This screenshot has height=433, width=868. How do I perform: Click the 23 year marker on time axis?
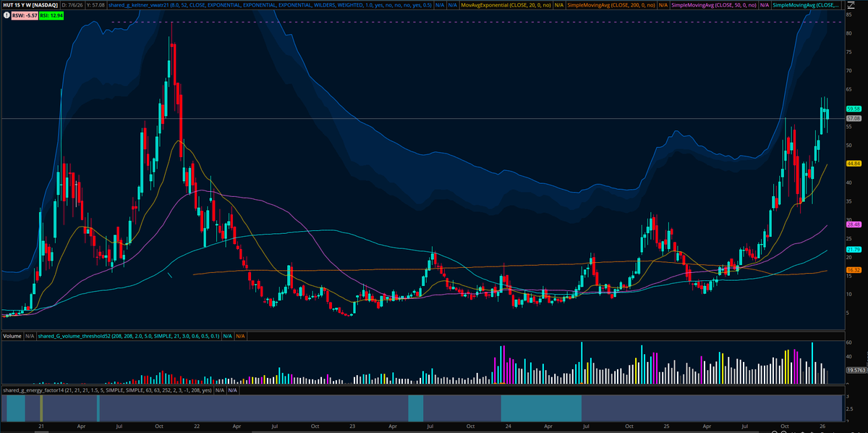coord(351,427)
